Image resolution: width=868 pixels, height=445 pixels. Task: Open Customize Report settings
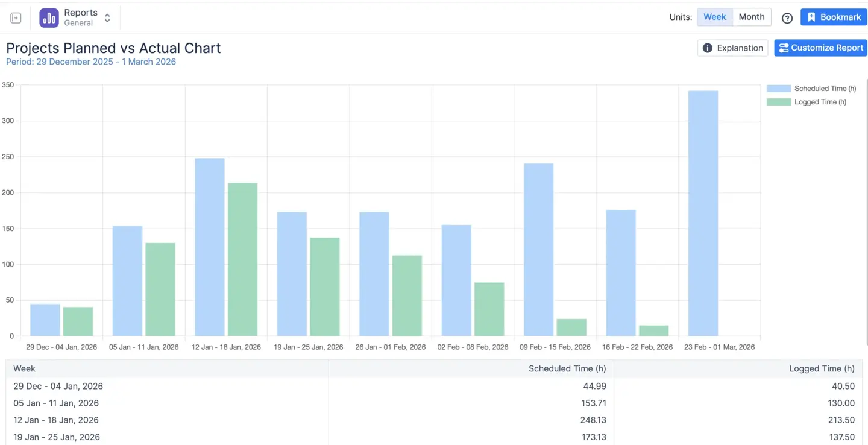(820, 48)
